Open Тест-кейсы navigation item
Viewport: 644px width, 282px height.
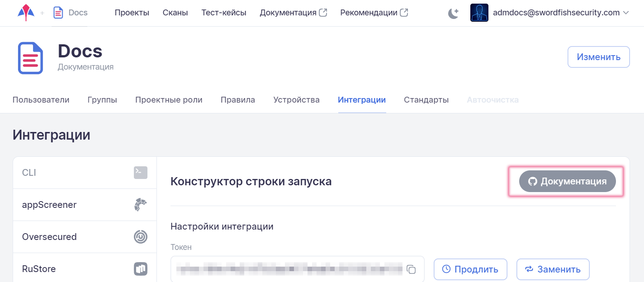(x=224, y=13)
